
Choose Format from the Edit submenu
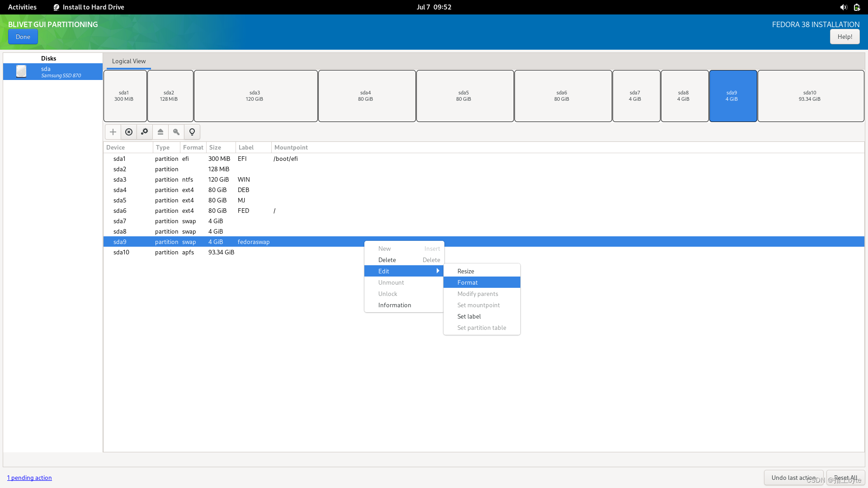467,282
